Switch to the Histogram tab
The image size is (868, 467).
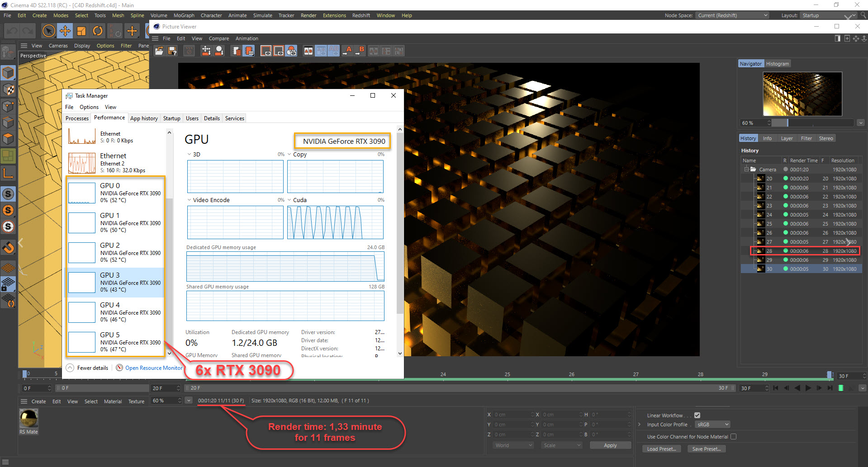pos(777,64)
